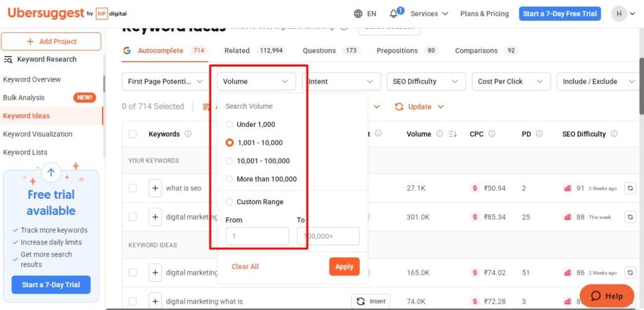Click the Intent button in bottom row
644x310 pixels.
pos(370,301)
